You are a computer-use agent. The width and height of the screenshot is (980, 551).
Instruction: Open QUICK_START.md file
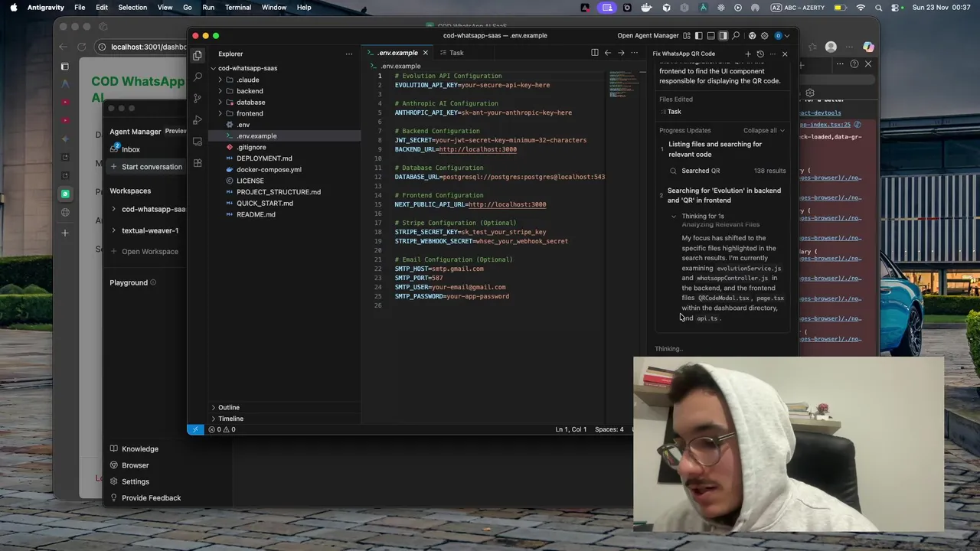click(x=264, y=203)
